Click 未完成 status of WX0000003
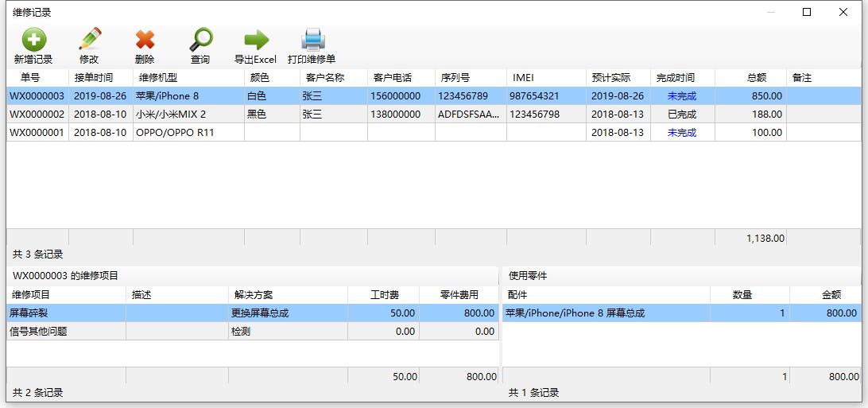 click(x=683, y=95)
